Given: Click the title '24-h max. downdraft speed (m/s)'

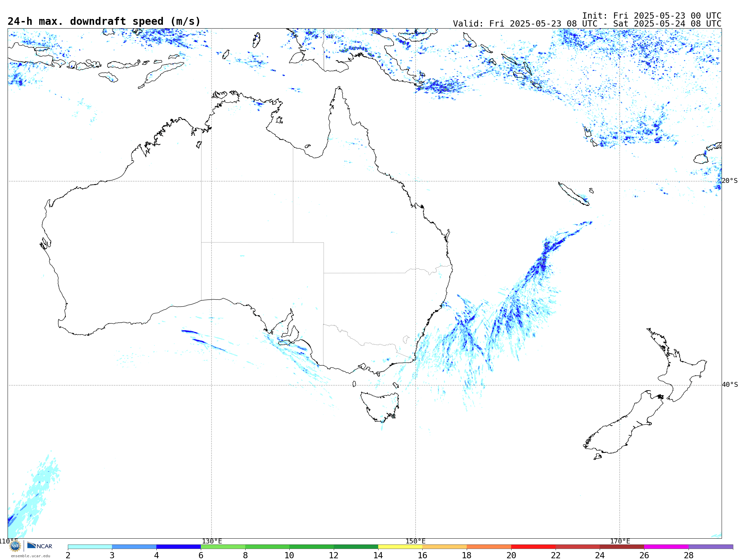Looking at the screenshot, I should (x=104, y=21).
